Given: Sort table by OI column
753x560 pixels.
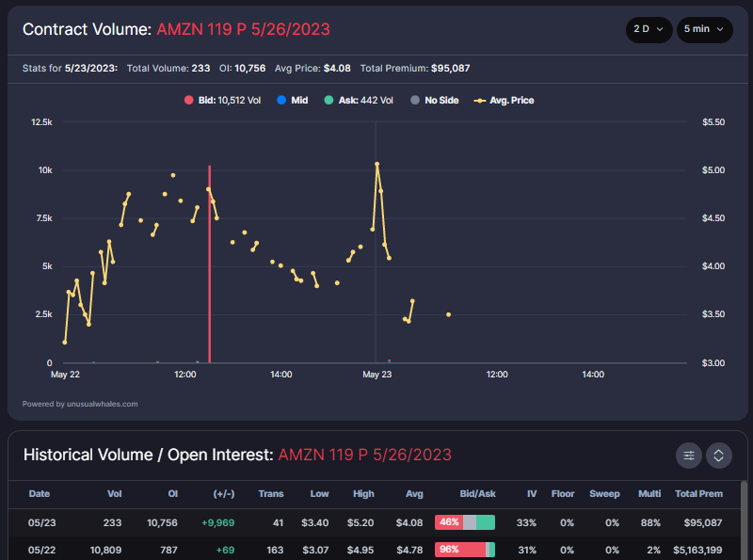Looking at the screenshot, I should [173, 494].
